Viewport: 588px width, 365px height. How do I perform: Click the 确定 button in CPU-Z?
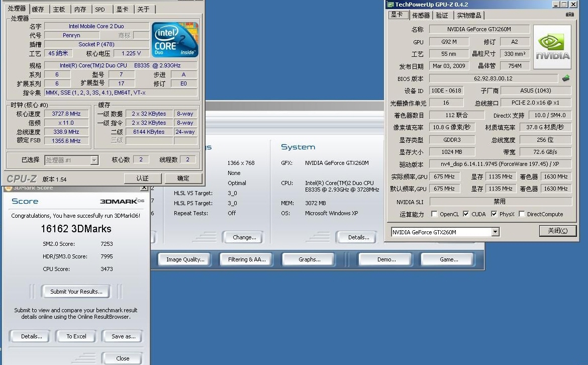(183, 178)
